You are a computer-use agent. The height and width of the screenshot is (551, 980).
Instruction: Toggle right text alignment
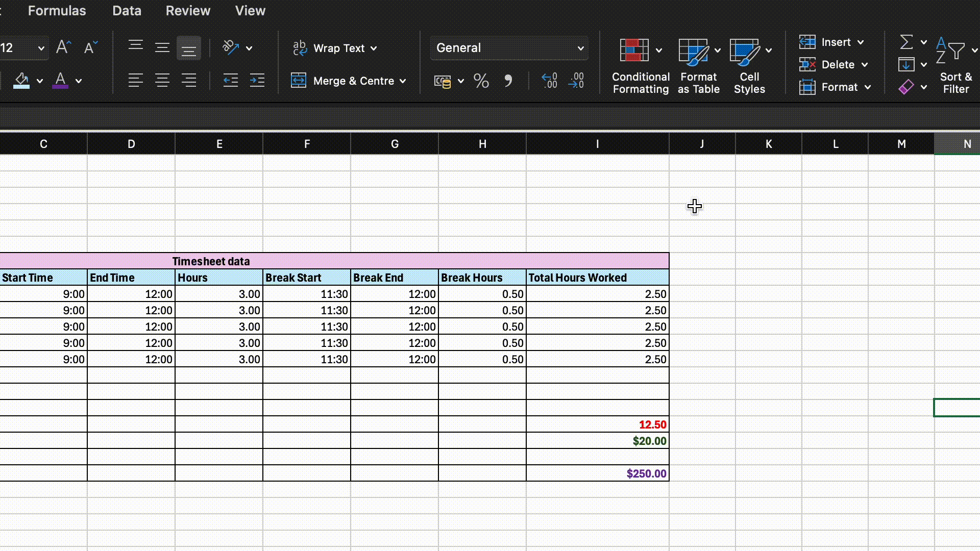(189, 80)
